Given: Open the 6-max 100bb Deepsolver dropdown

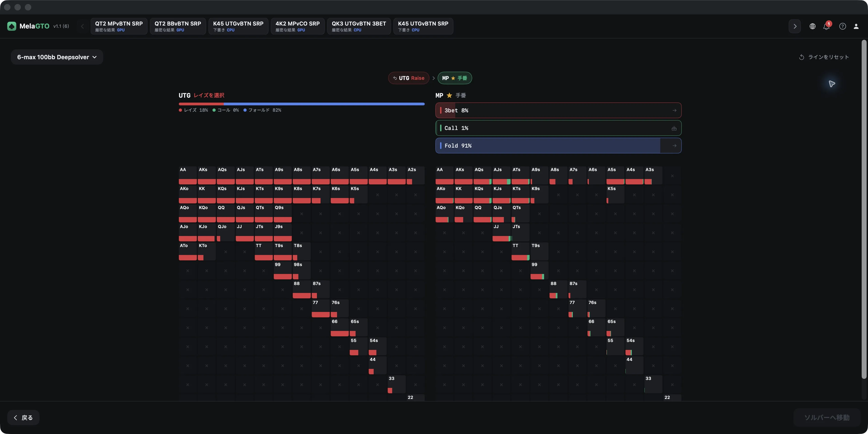Looking at the screenshot, I should pyautogui.click(x=57, y=57).
